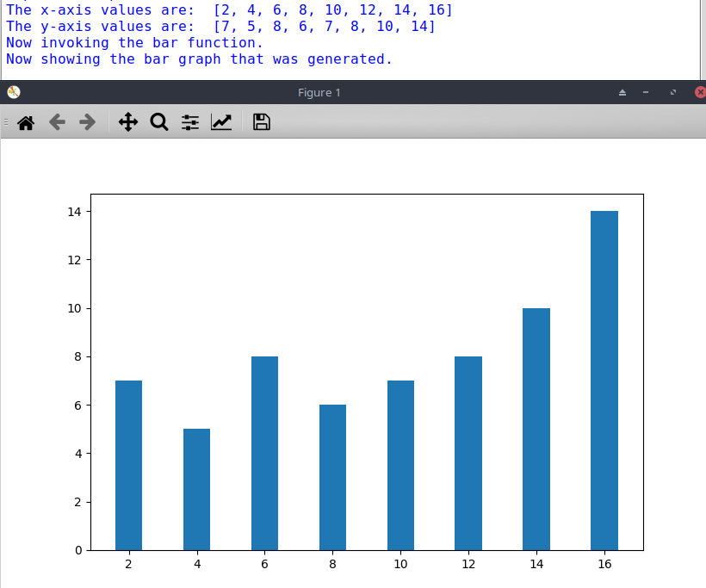Save the figure using the floppy icon
The width and height of the screenshot is (706, 588).
click(x=261, y=122)
